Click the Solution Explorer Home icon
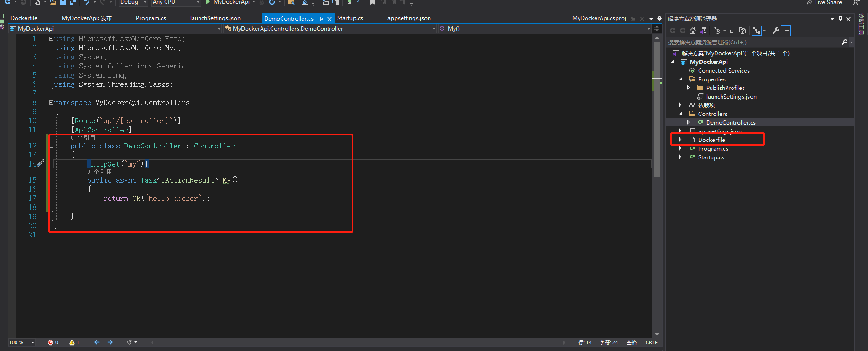Screen dimensions: 868x351 point(693,31)
